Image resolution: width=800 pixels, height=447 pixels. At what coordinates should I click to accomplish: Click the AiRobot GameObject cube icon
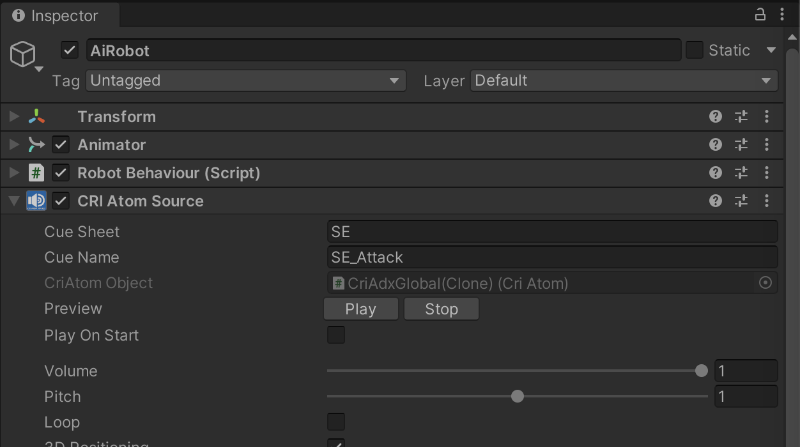22,54
